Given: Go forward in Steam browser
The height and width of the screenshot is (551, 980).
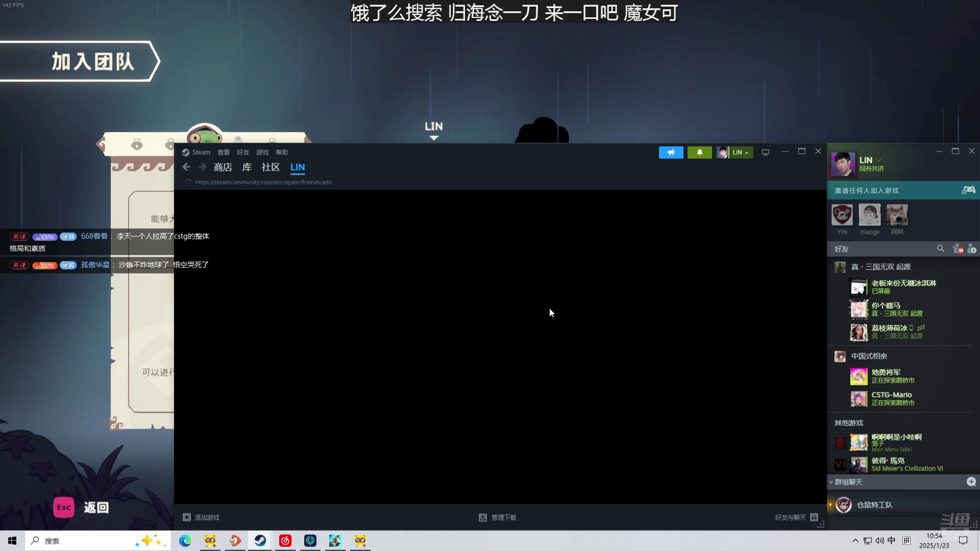Looking at the screenshot, I should [x=203, y=167].
